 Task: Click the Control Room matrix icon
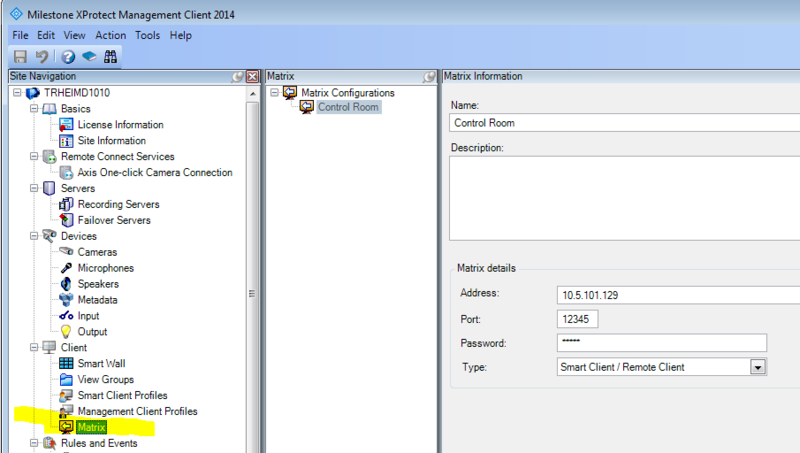[x=307, y=107]
